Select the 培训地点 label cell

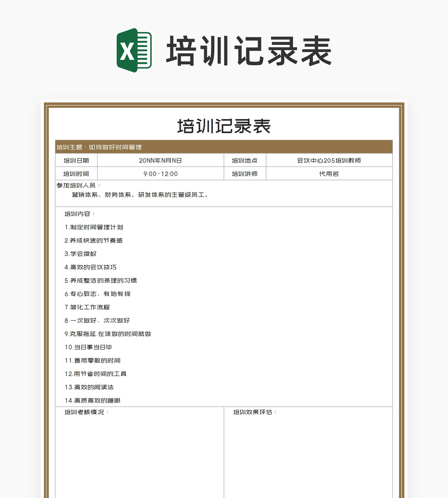tap(245, 160)
